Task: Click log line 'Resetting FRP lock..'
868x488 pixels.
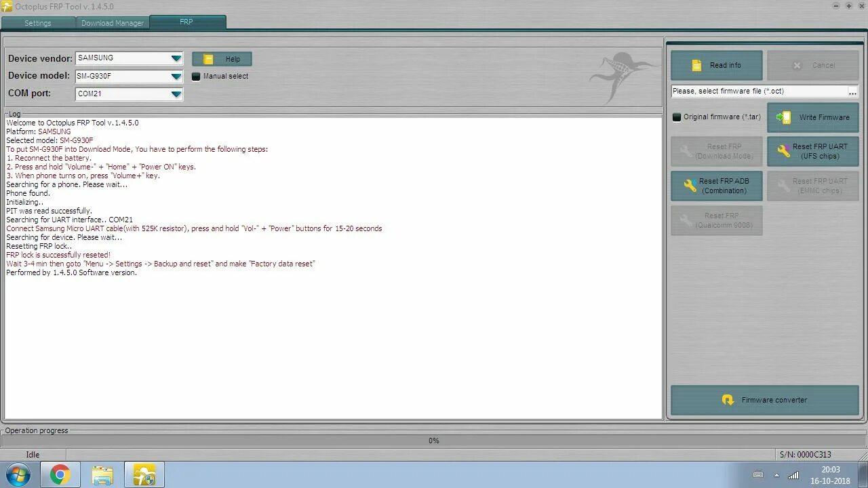Action: coord(39,247)
